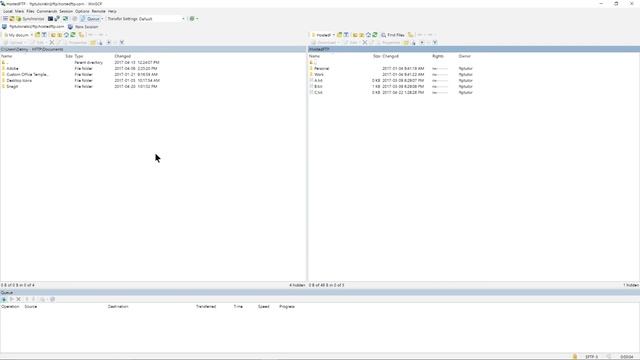Select the local parent directory row
The image size is (640, 360).
5,62
